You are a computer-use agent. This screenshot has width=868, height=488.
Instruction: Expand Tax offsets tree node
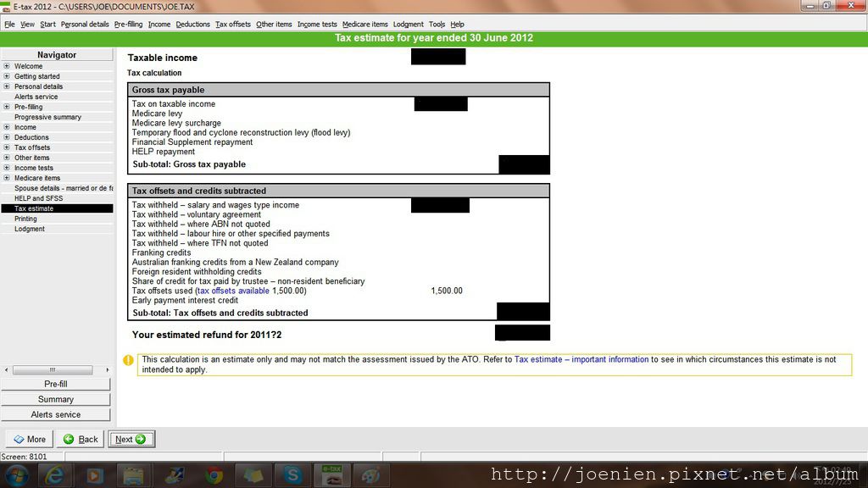(7, 147)
